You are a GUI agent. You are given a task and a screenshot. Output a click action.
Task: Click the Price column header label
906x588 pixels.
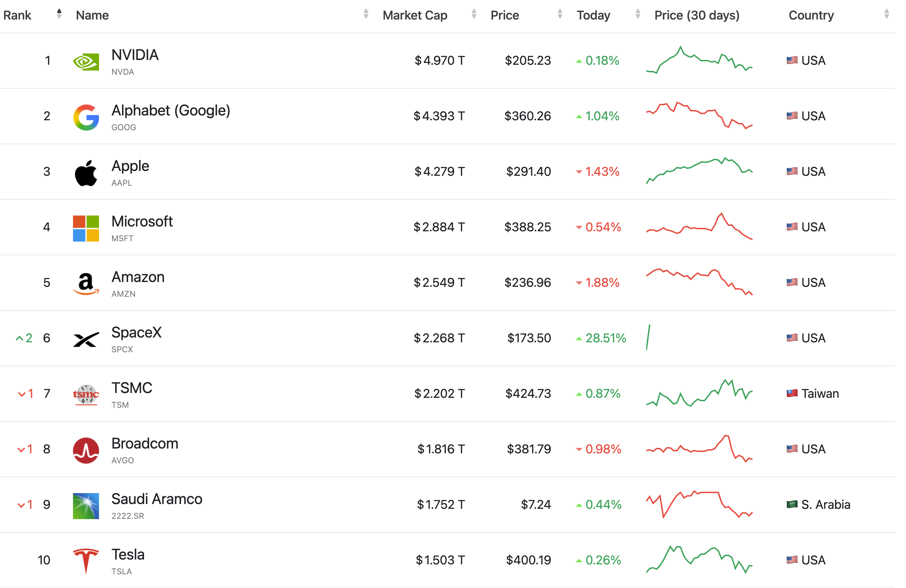tap(505, 15)
